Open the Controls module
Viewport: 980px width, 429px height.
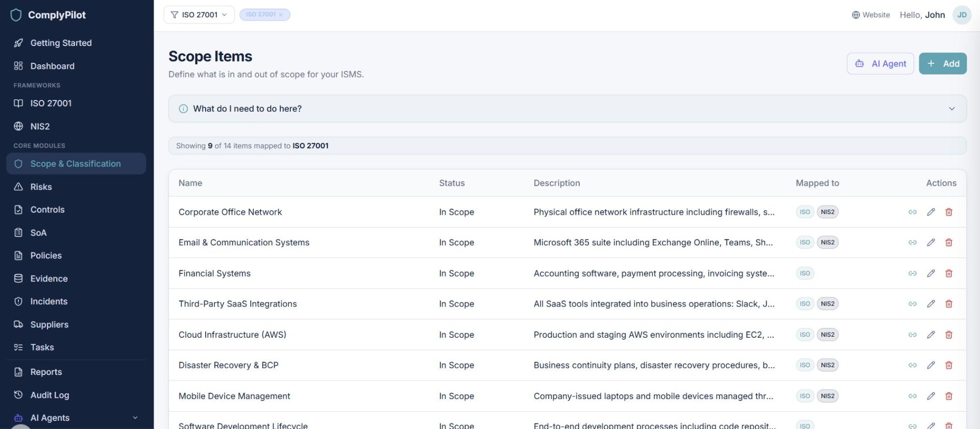[x=77, y=210]
